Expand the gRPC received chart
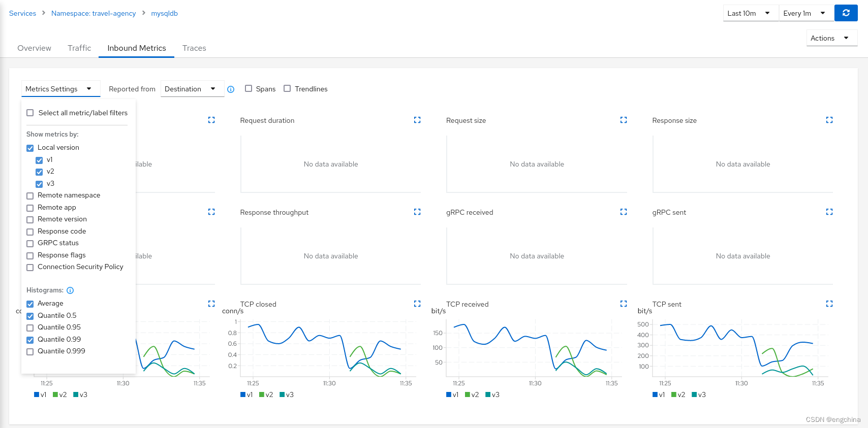Image resolution: width=868 pixels, height=428 pixels. pyautogui.click(x=624, y=212)
